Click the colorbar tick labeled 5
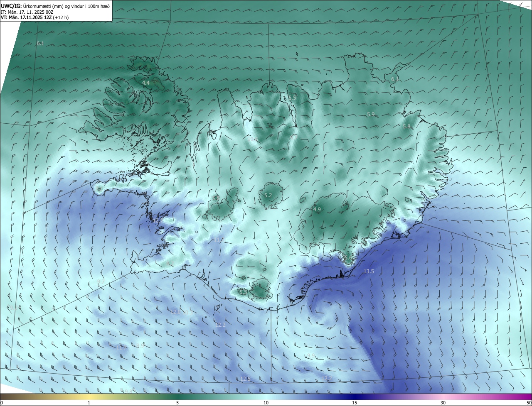 177,403
